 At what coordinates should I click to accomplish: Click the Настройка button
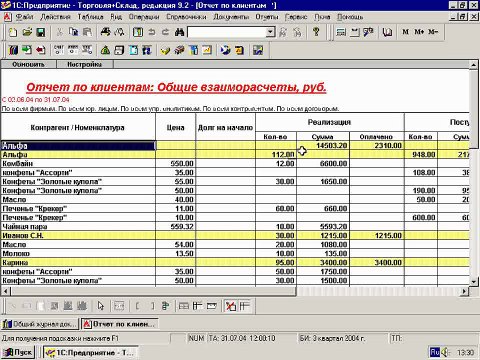tap(85, 64)
